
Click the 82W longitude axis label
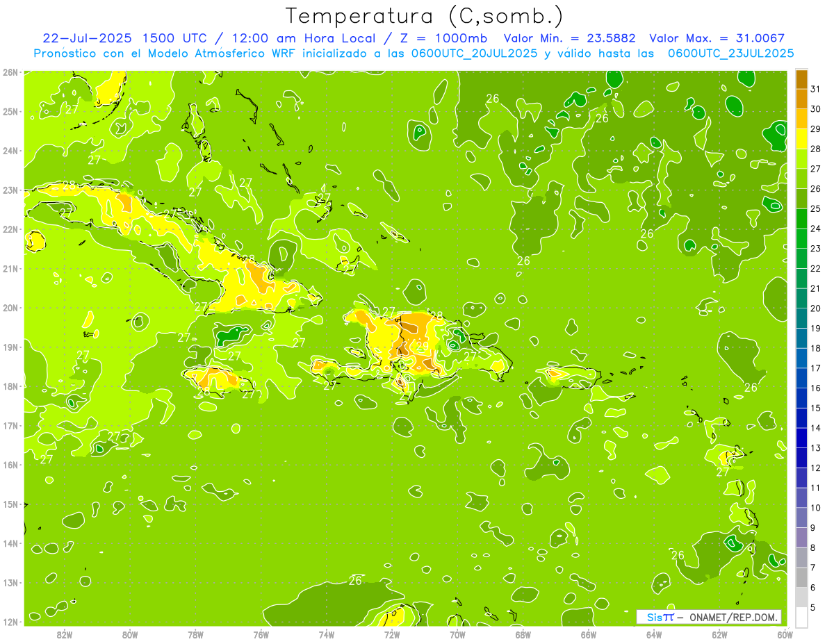64,634
